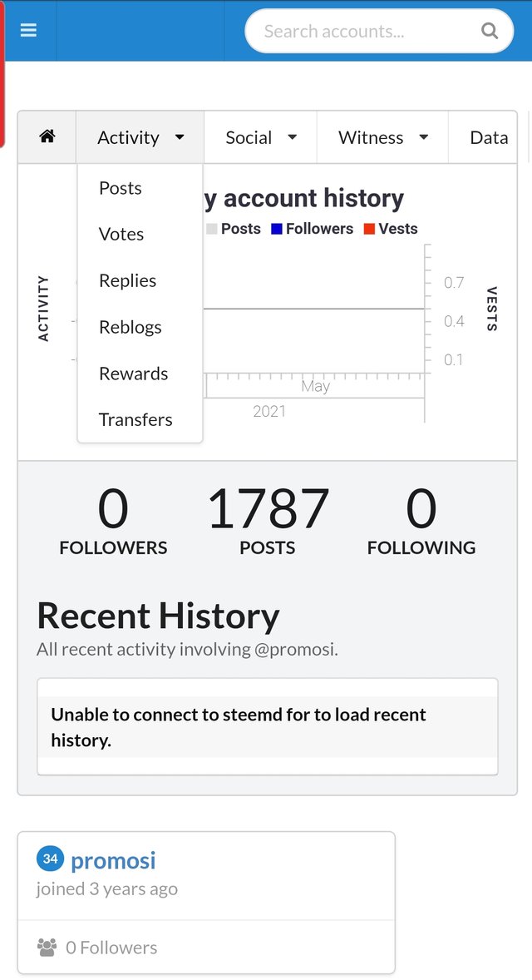Expand the Social dropdown

(x=260, y=138)
